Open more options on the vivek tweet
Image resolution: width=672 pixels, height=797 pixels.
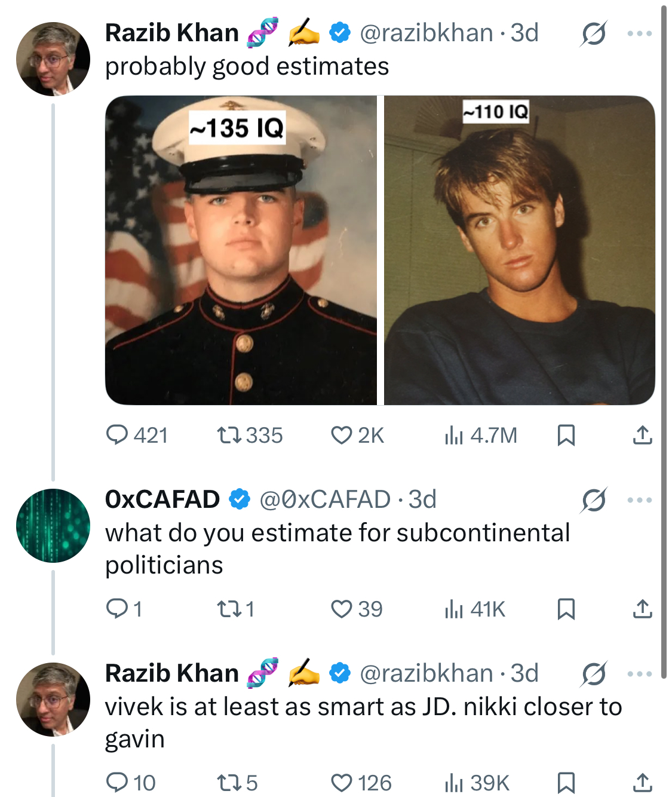pos(640,674)
